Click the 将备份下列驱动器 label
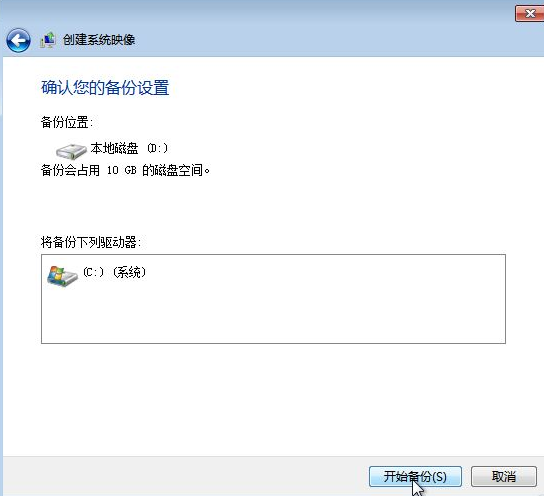544x496 pixels. 91,242
